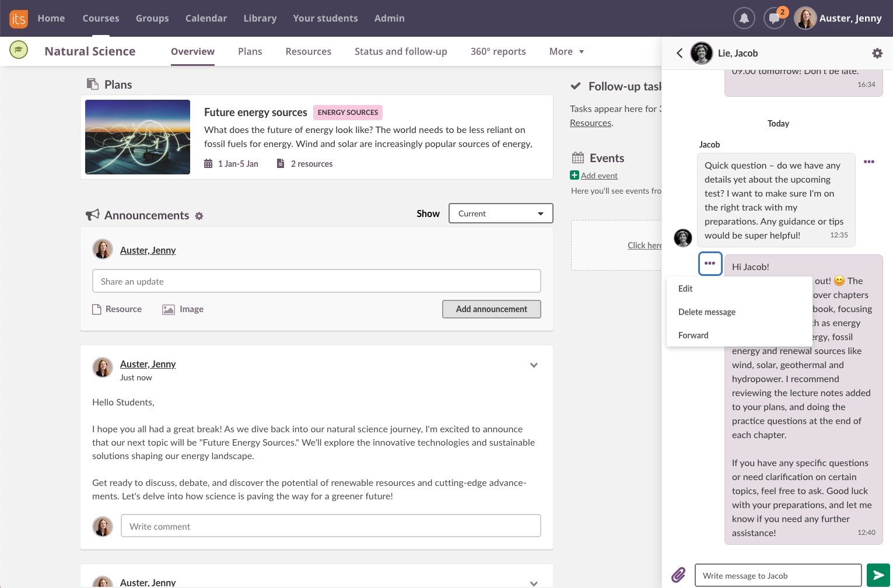Open Future energy sources plan thumbnail
Viewport: 893px width, 588px height.
pyautogui.click(x=138, y=137)
